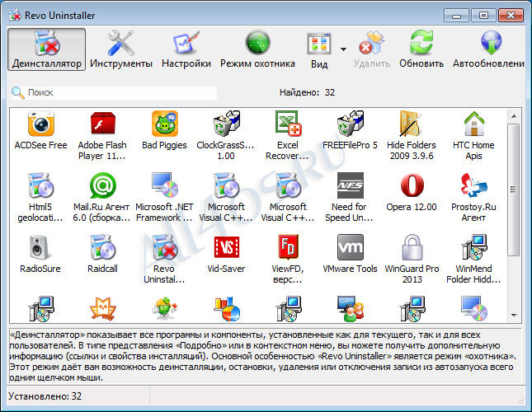Select the Revo Uninstaller list entry icon

pyautogui.click(x=165, y=247)
